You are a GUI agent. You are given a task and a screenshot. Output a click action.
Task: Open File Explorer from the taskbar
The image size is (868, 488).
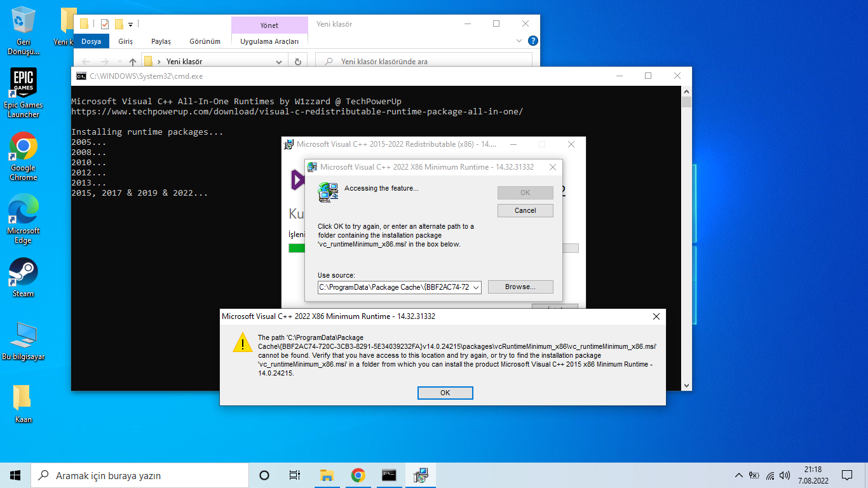(327, 475)
